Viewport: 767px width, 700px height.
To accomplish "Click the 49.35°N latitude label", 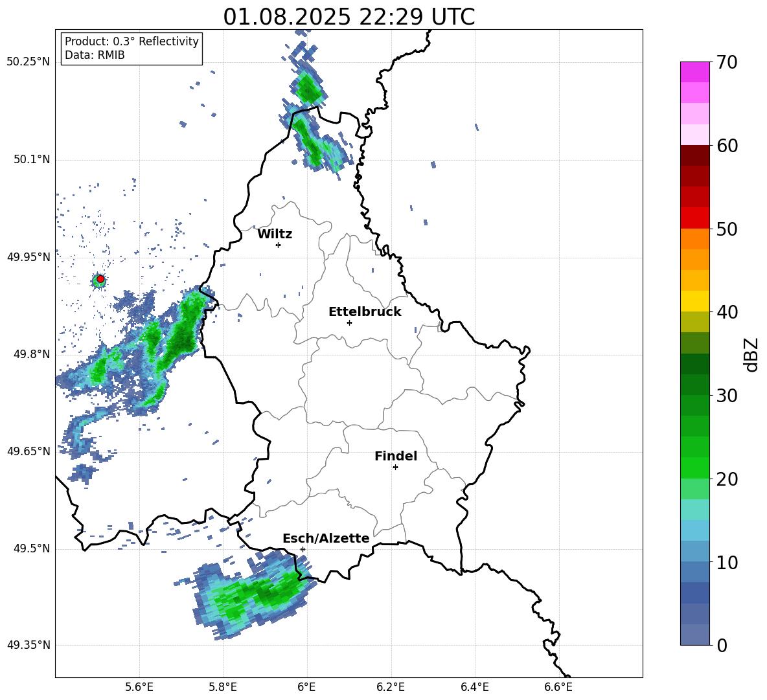I will [x=29, y=645].
